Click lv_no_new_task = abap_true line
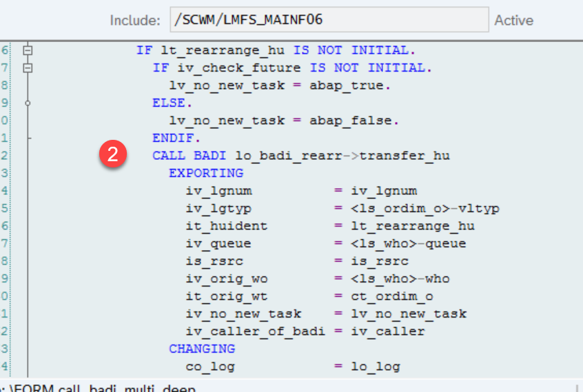This screenshot has height=392, width=583. (280, 85)
